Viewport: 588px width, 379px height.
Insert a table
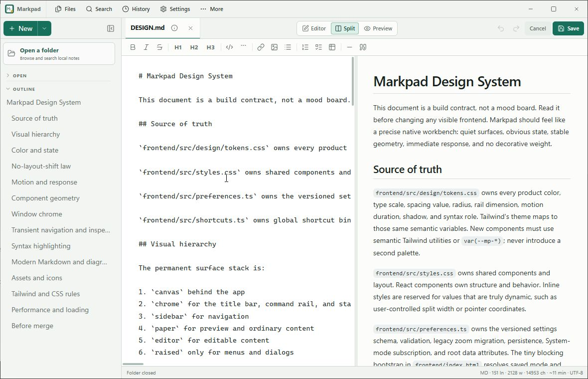(332, 47)
